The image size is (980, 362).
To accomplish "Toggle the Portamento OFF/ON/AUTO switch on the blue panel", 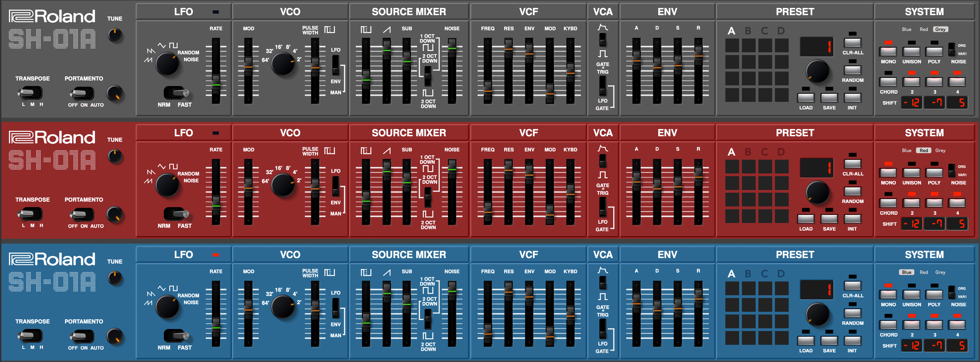I will (x=82, y=336).
